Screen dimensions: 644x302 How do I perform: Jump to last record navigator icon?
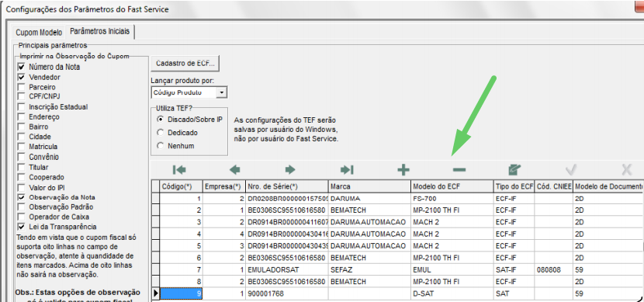pyautogui.click(x=347, y=170)
